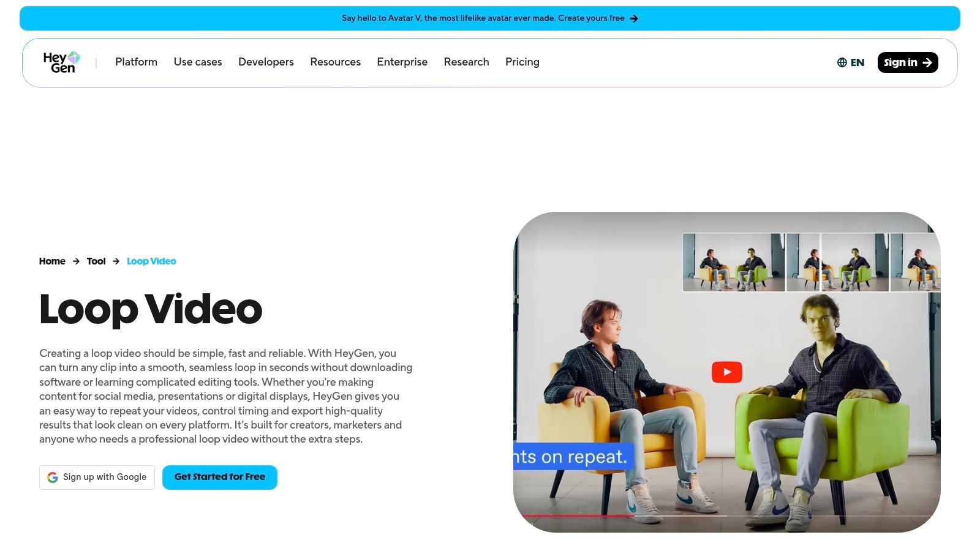
Task: Click the Loop Video breadcrumb
Action: click(x=151, y=261)
